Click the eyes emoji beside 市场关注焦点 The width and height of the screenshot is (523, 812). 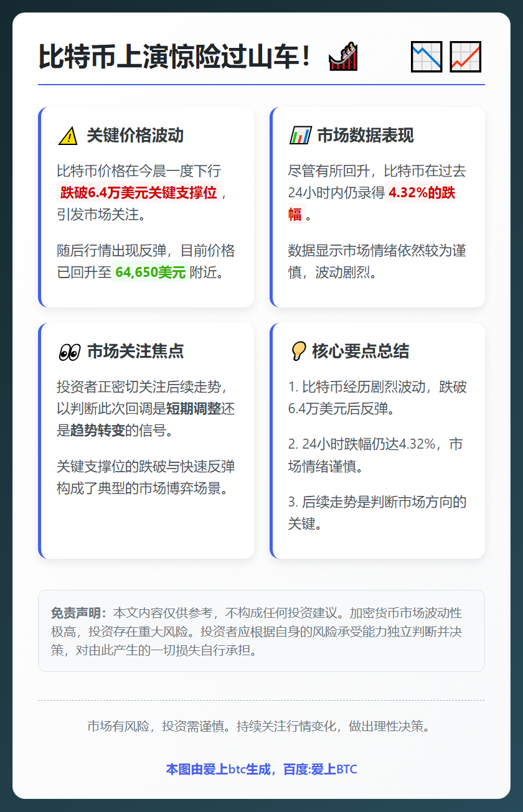coord(69,352)
